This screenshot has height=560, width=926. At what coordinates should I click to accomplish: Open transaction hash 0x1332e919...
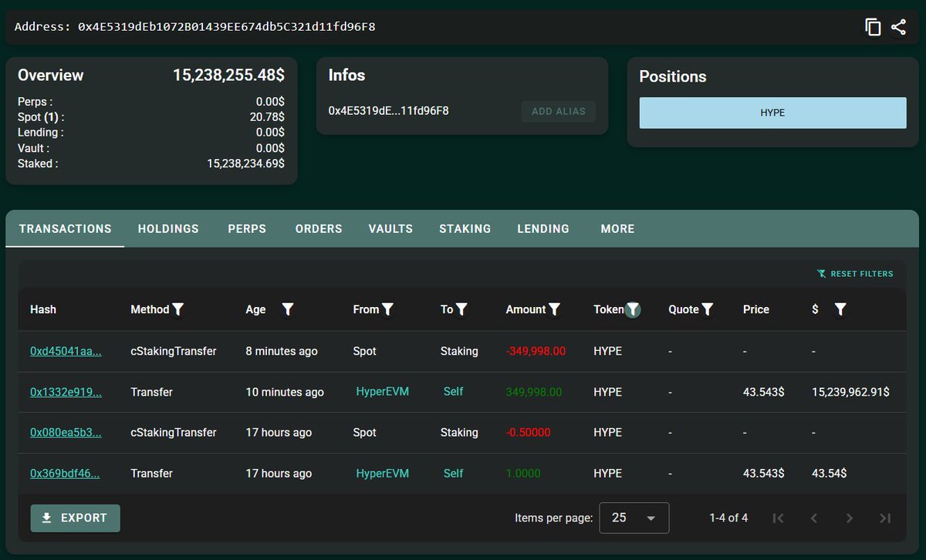[66, 392]
